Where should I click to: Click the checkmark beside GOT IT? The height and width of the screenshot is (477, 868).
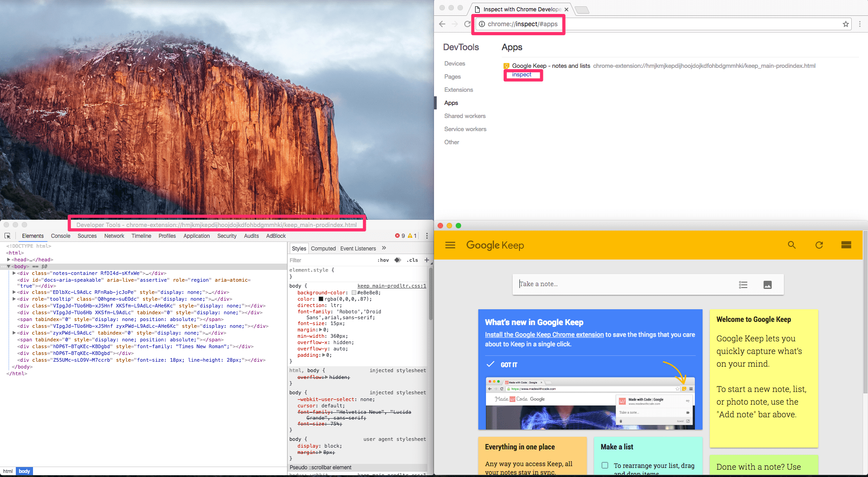point(490,364)
